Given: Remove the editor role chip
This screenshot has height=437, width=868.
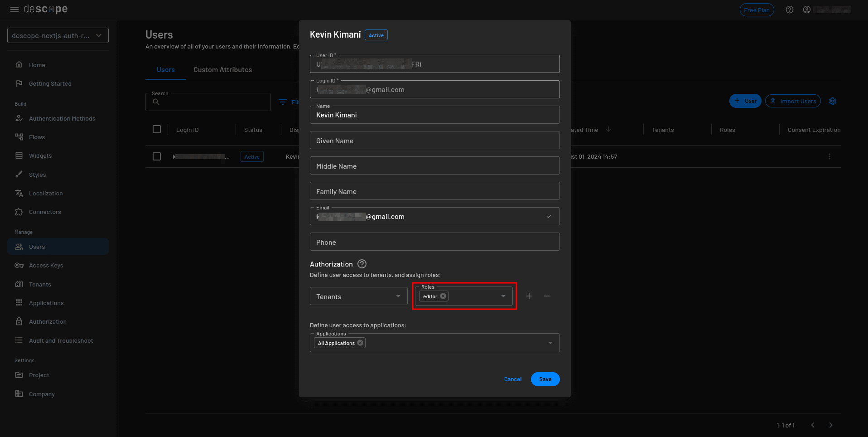Looking at the screenshot, I should click(443, 296).
